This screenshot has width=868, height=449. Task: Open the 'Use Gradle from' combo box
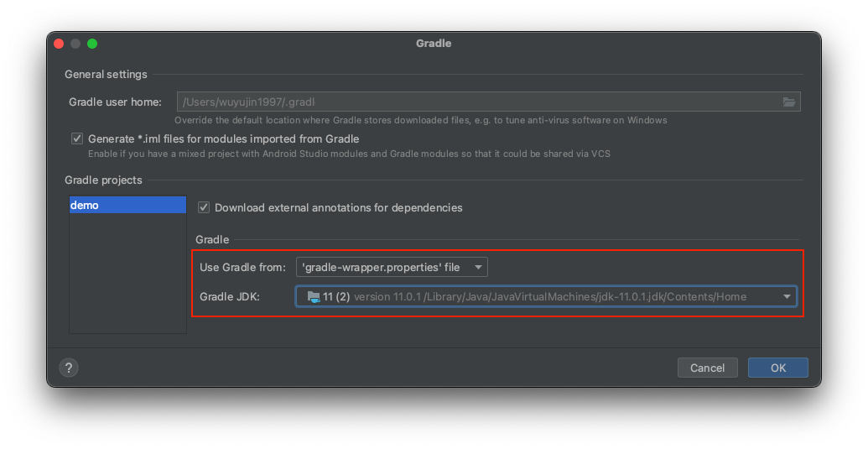tap(392, 268)
